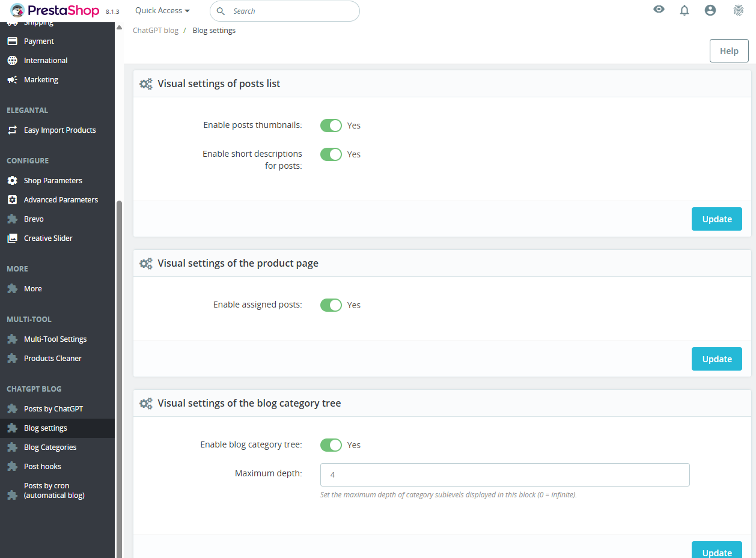Click the fingerprint icon in header

pyautogui.click(x=739, y=10)
